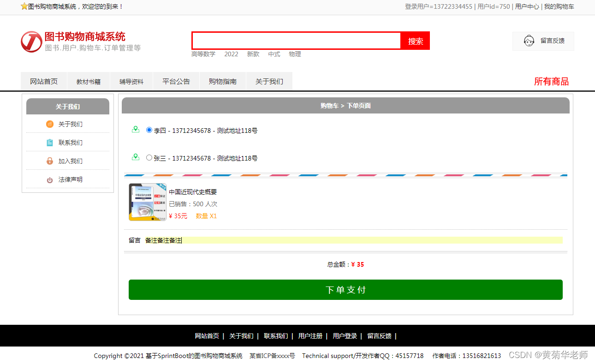
Task: Click the 2022 search suggestion
Action: tap(232, 54)
